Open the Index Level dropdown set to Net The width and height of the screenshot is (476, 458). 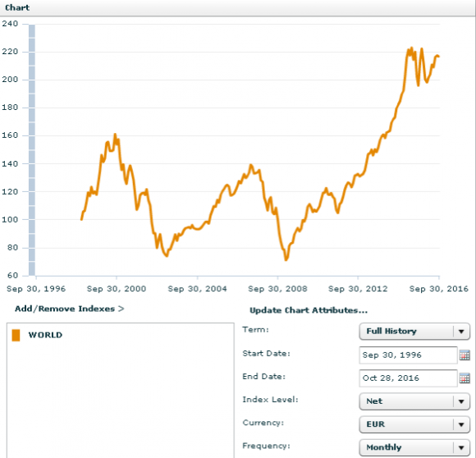click(x=414, y=401)
